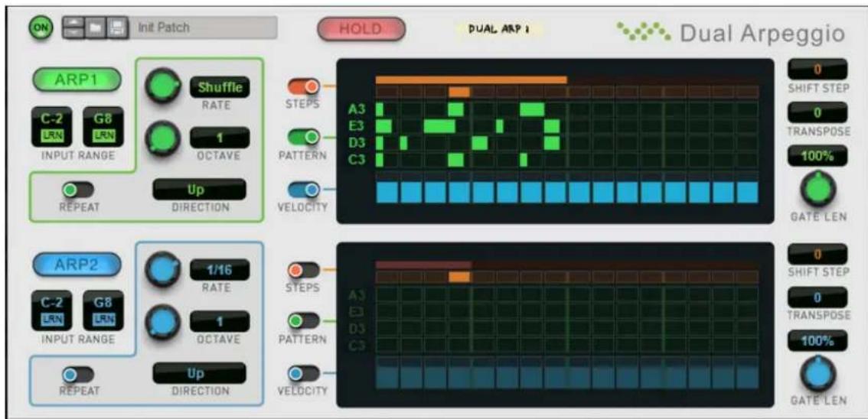868x419 pixels.
Task: Set the ARP1 Shift Step value
Action: [817, 70]
